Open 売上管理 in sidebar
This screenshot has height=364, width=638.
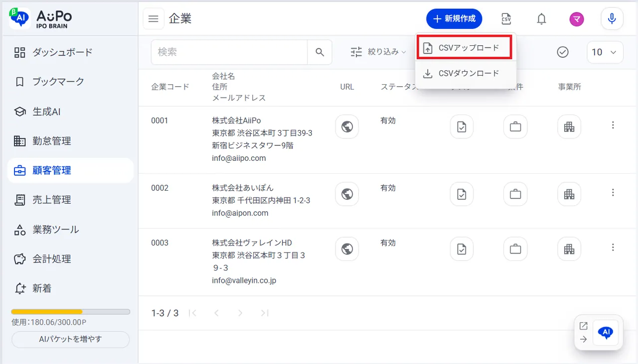click(x=70, y=200)
